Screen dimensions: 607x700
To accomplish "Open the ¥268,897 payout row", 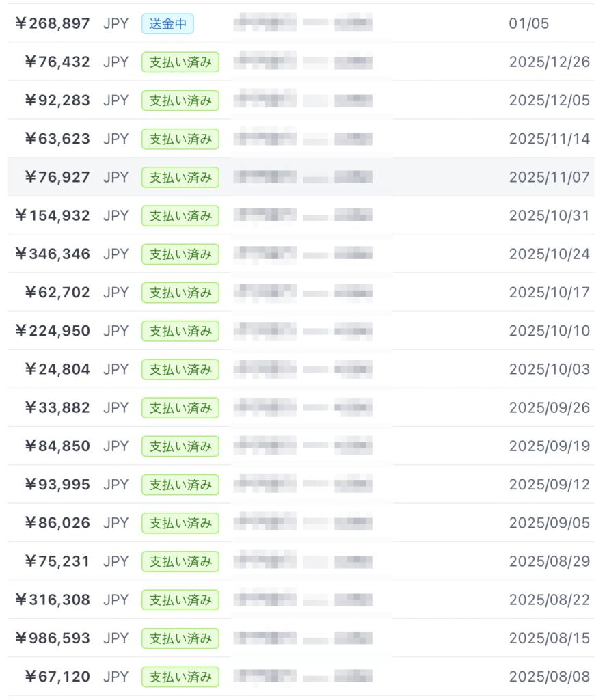I will pyautogui.click(x=53, y=24).
